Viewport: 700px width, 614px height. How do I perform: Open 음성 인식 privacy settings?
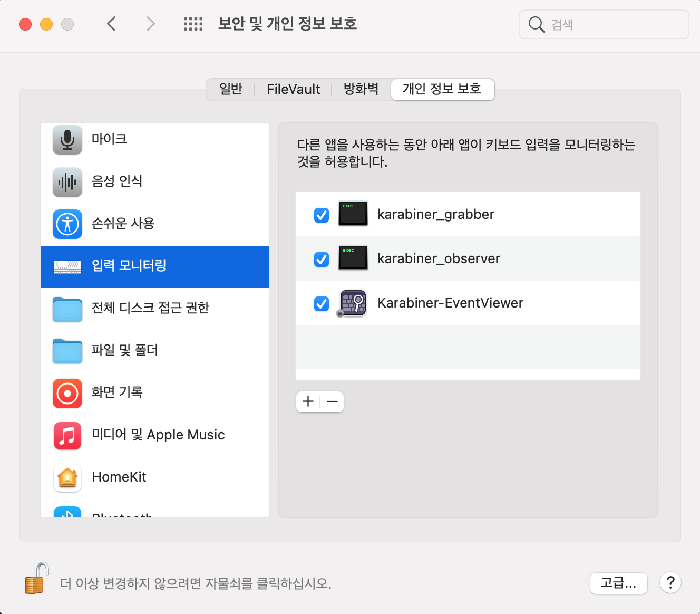coord(67,182)
